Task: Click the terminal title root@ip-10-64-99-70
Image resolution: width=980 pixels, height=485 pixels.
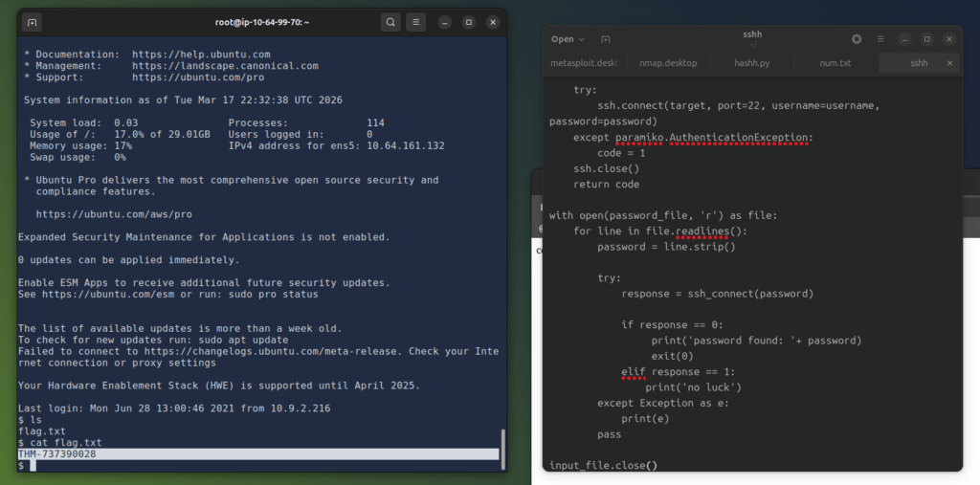Action: point(262,23)
